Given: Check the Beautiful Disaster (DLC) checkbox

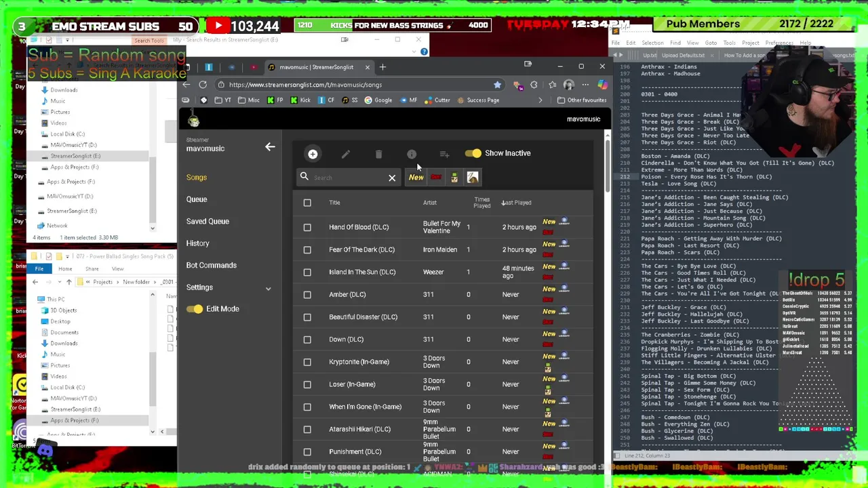Looking at the screenshot, I should (307, 317).
